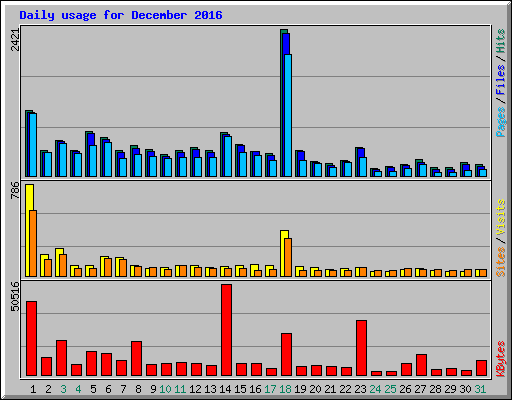Screen dimensions: 512x400
Task: Select green day "3" on the x-axis
Action: [63, 389]
